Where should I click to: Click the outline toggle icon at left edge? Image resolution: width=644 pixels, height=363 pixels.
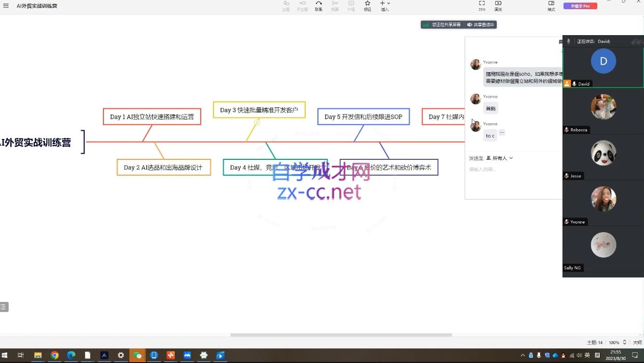[x=4, y=307]
